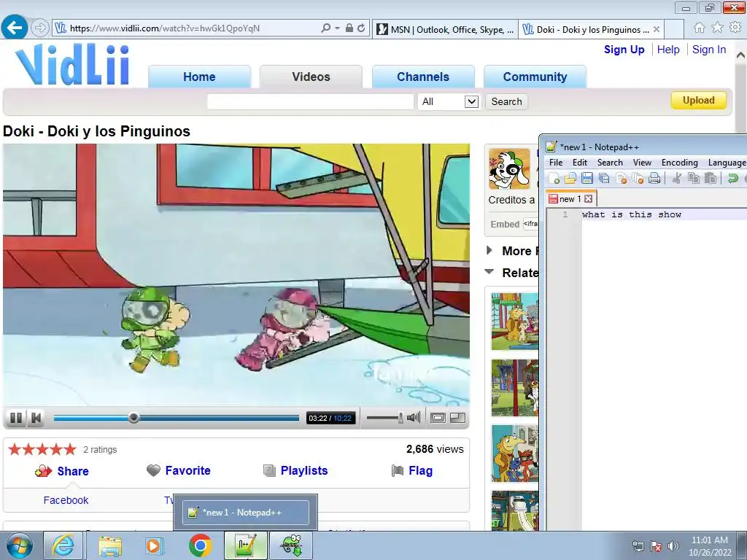Open View menu in Notepad++

pos(642,163)
